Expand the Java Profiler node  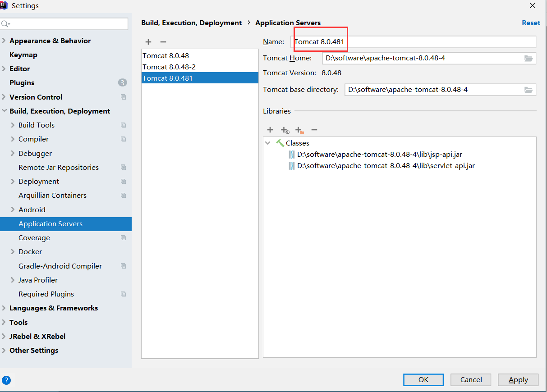[13, 280]
